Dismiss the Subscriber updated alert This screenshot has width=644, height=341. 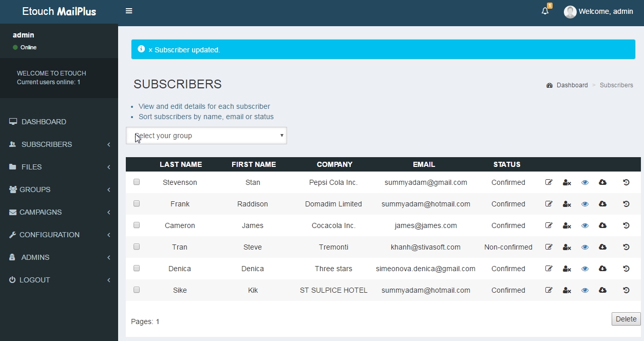click(150, 50)
